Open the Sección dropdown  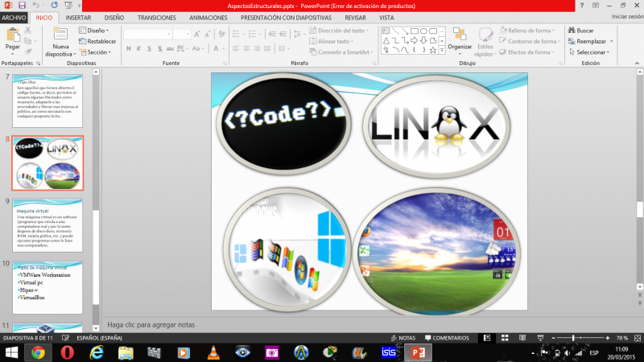pos(95,52)
